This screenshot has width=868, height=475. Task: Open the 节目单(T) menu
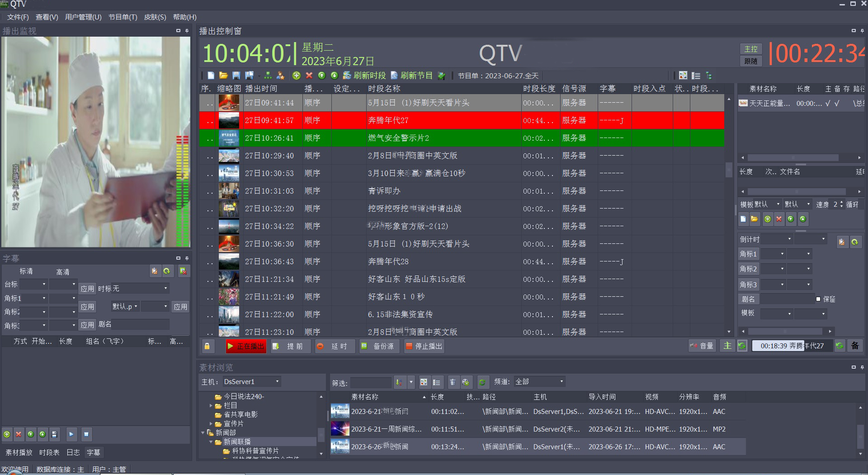pos(123,17)
